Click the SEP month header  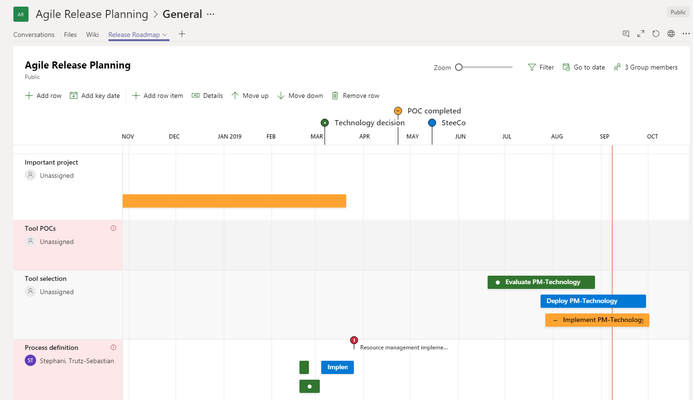click(x=604, y=137)
